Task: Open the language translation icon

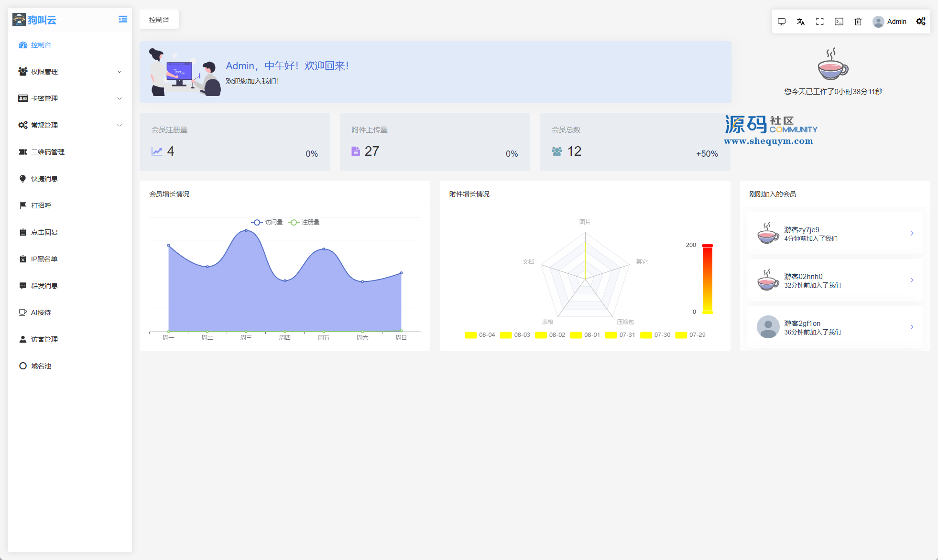Action: click(x=801, y=22)
